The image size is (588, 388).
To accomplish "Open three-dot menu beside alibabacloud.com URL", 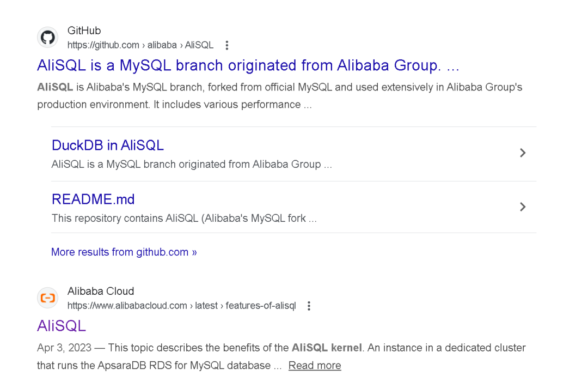I will point(309,306).
